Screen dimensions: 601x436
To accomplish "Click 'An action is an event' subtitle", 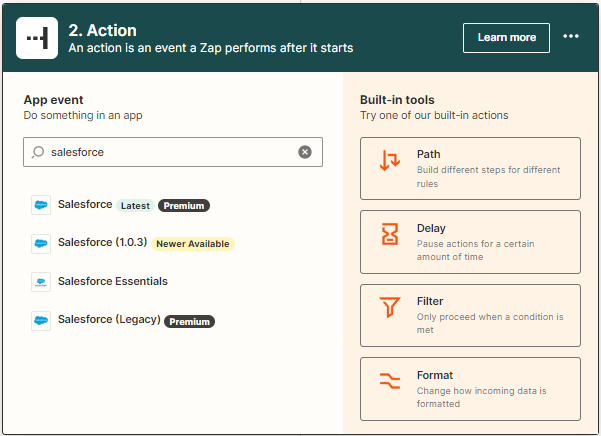I will [211, 48].
